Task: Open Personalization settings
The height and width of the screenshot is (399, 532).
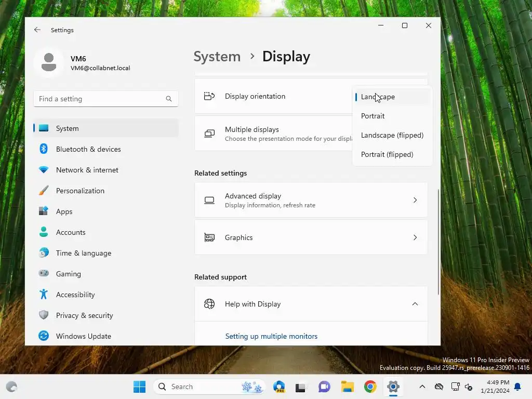Action: 106,190
